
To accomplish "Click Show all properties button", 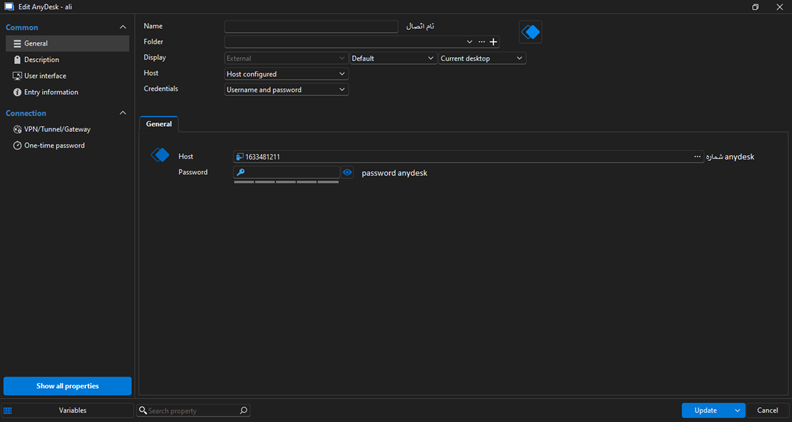I will 67,386.
